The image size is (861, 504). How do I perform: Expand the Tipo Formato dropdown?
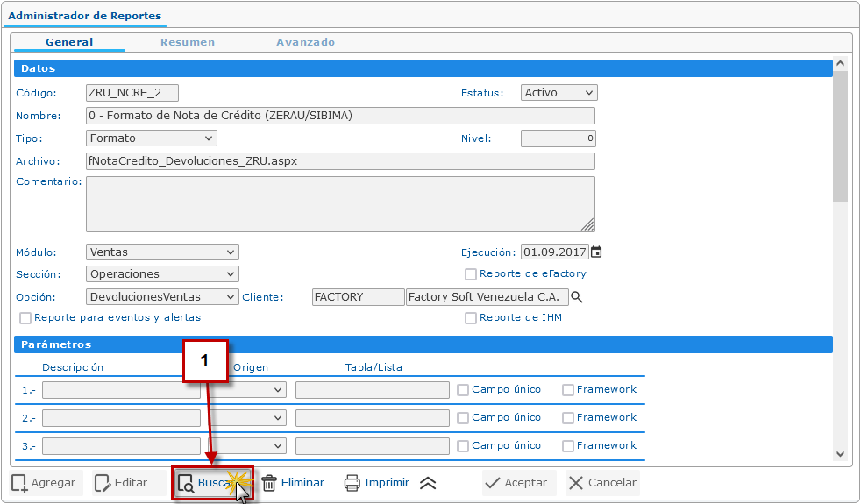(152, 138)
